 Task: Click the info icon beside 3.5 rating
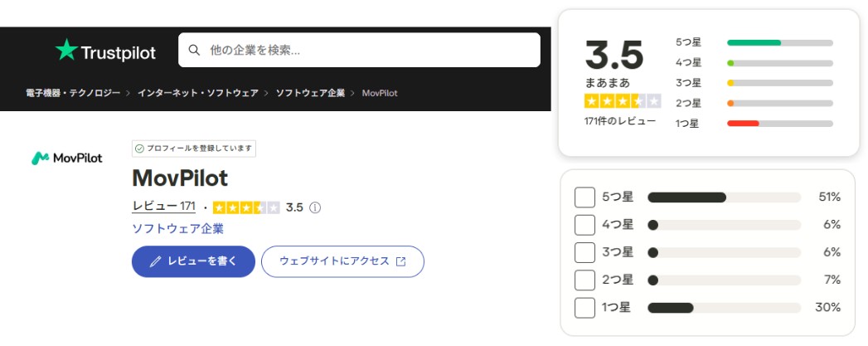(x=315, y=207)
